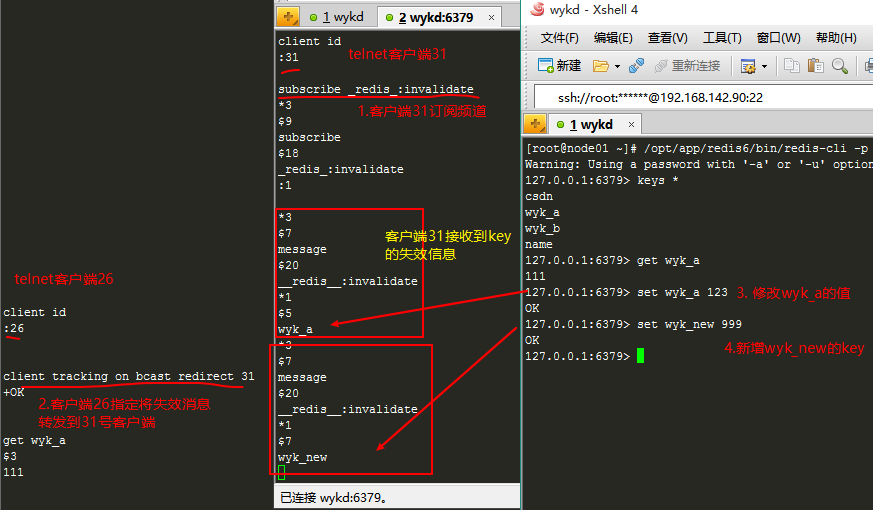Click the 'set wyk_a 123' command line

tap(626, 292)
